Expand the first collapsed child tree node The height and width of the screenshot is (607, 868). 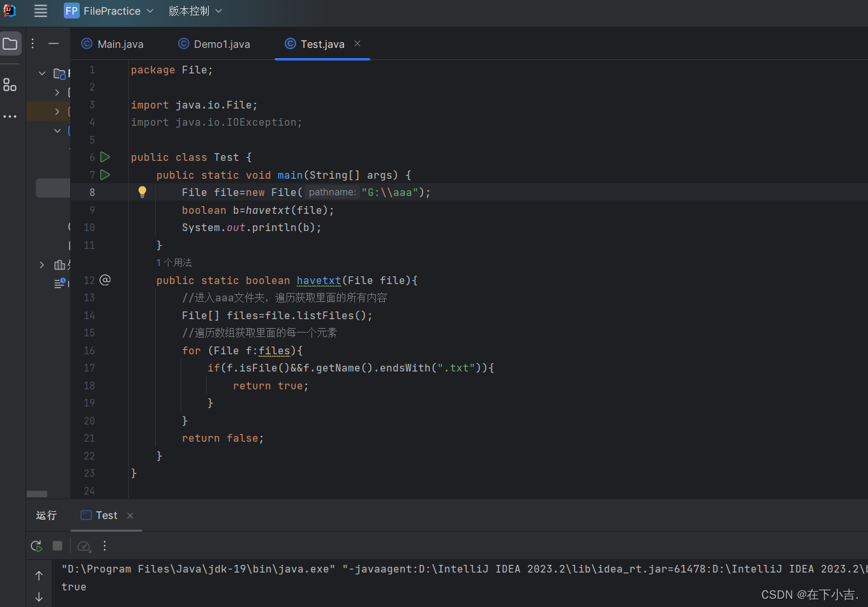(x=57, y=93)
